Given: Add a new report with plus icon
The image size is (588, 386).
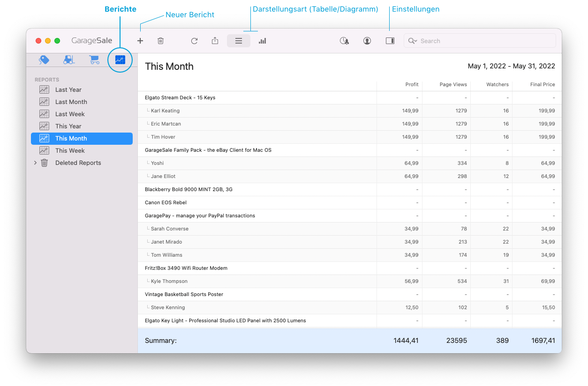Looking at the screenshot, I should (140, 41).
